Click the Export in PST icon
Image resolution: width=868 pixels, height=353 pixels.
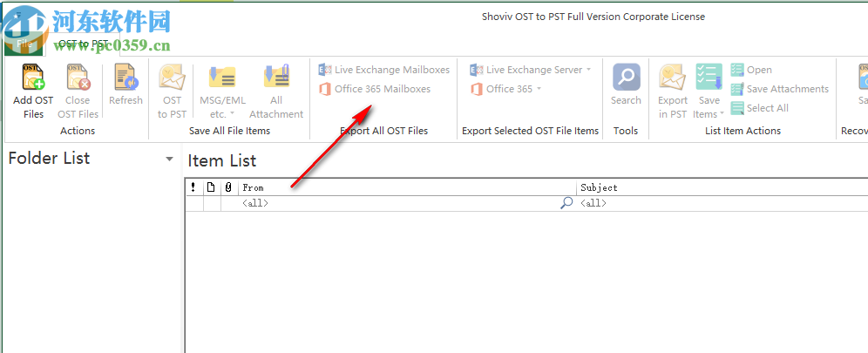point(673,78)
